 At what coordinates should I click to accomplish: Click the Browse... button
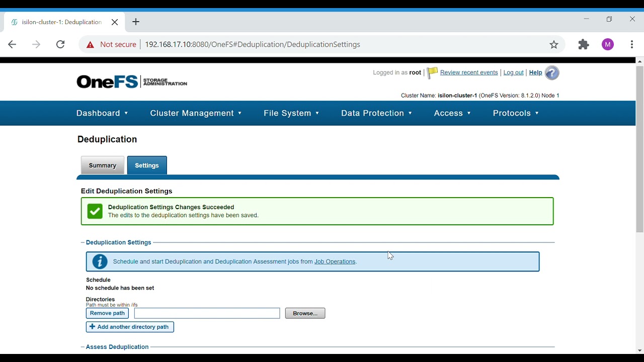tap(305, 313)
